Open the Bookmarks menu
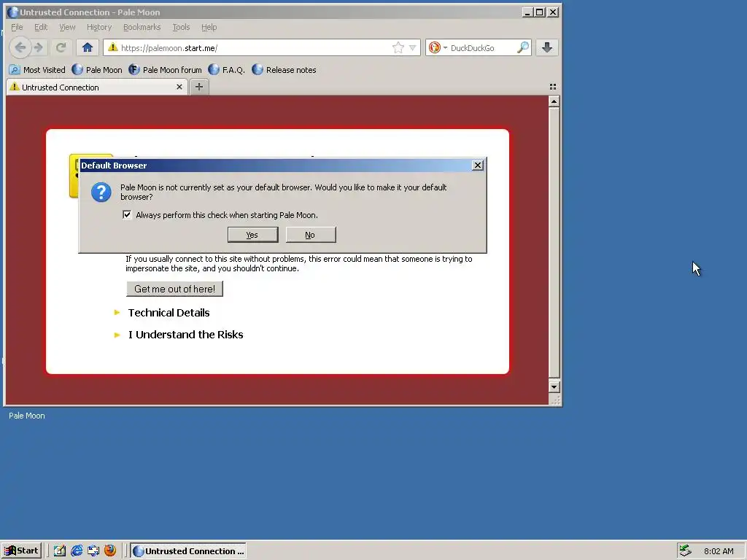The width and height of the screenshot is (747, 560). point(142,27)
